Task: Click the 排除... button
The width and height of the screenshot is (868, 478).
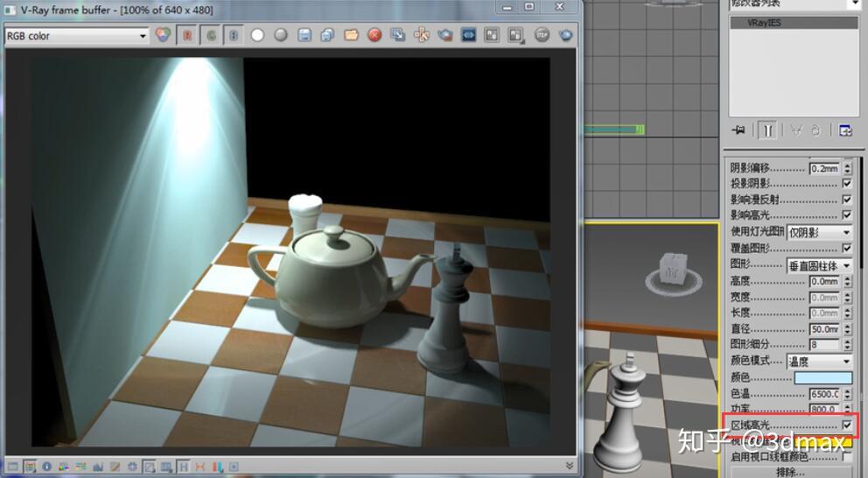Action: click(790, 473)
